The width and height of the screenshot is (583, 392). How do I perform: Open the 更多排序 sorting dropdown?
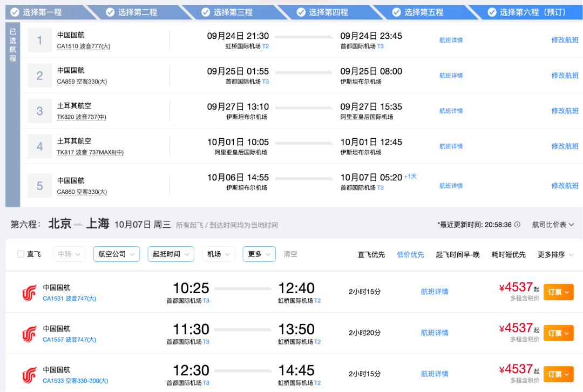[x=555, y=255]
